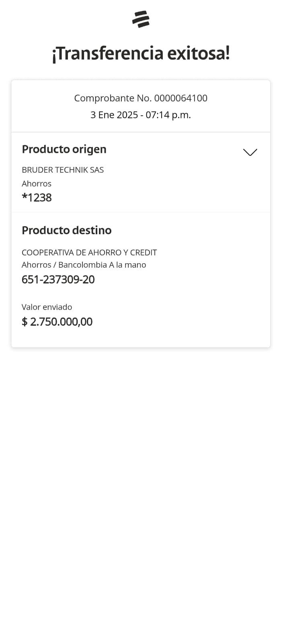Click destination account 651-237309-20
281x644 pixels.
click(x=58, y=279)
